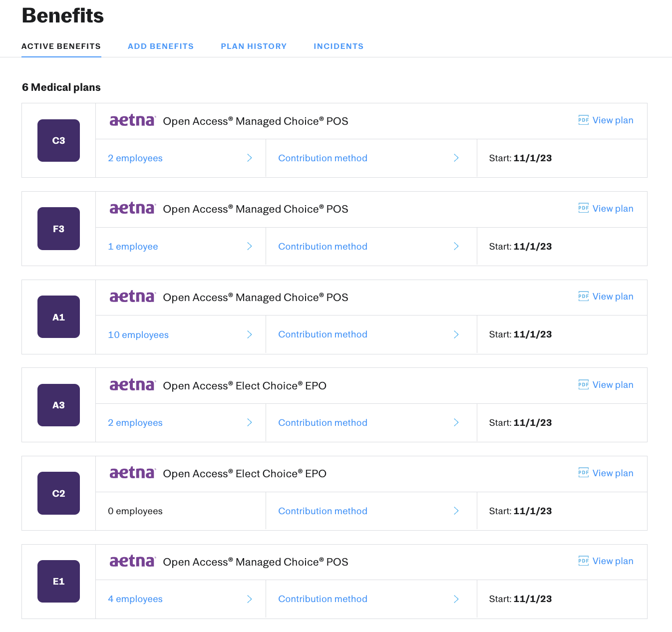Click Aetna logo in C2 plan
This screenshot has width=672, height=632.
coord(132,473)
